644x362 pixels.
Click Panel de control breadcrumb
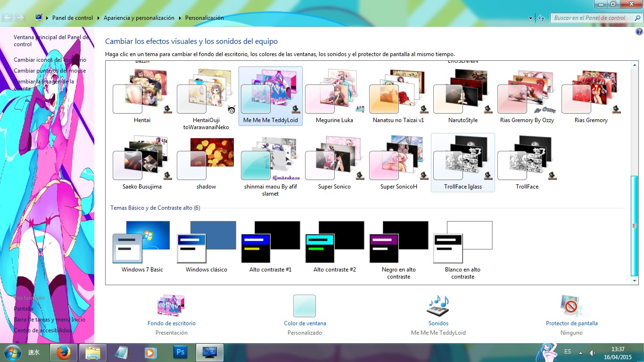[x=73, y=18]
